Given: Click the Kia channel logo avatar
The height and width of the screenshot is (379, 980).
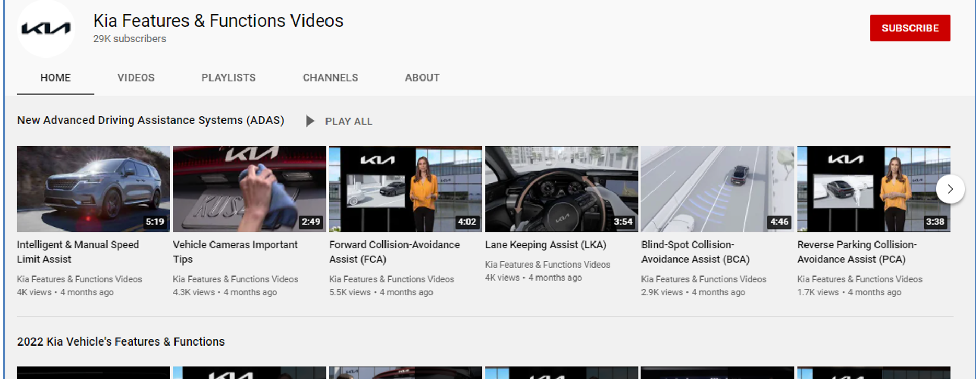Looking at the screenshot, I should coord(45,28).
